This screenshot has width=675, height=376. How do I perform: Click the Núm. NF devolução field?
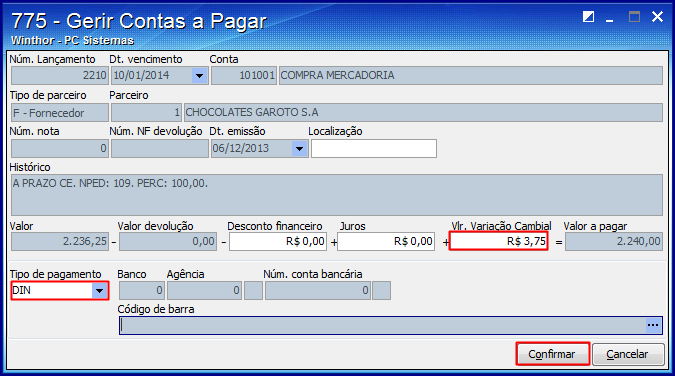point(160,149)
